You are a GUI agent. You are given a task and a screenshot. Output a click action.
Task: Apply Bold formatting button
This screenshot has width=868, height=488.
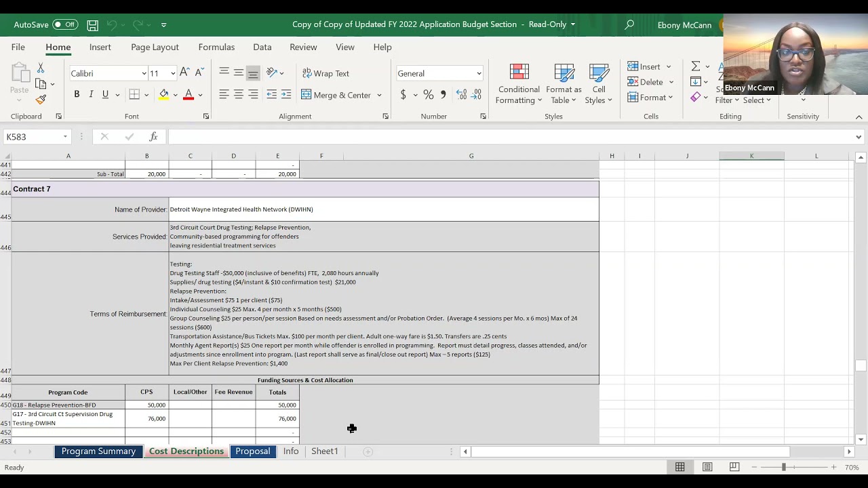(77, 94)
